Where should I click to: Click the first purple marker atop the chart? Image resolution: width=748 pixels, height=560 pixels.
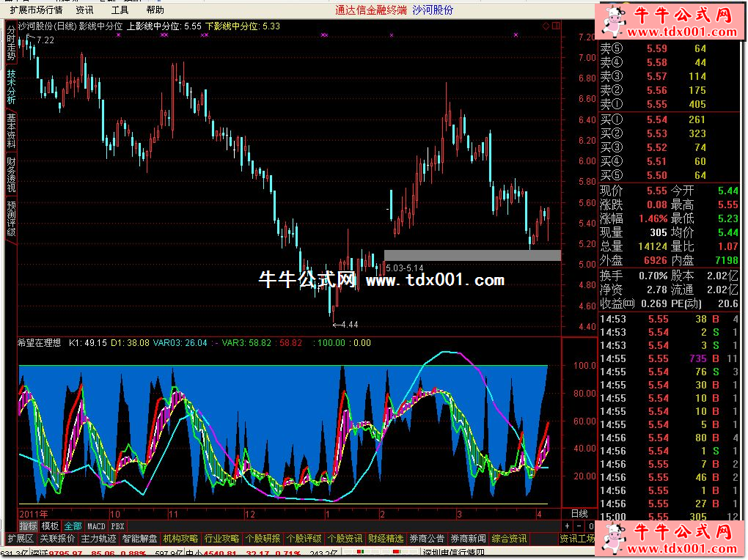[118, 34]
